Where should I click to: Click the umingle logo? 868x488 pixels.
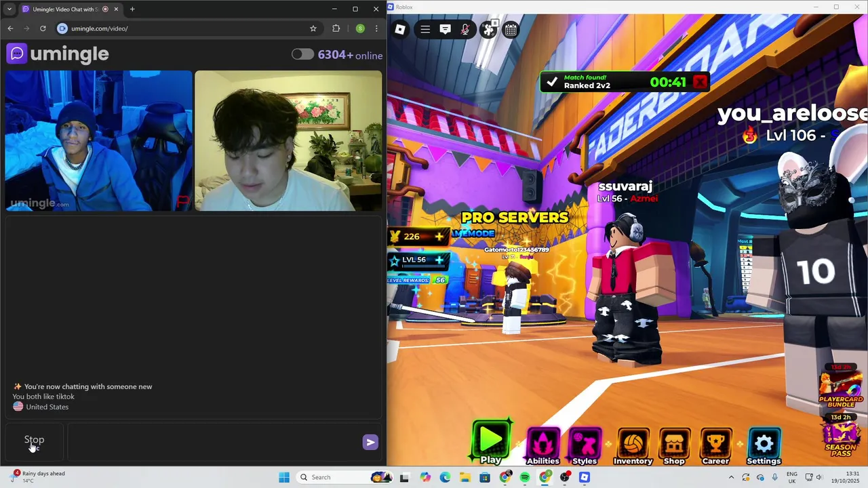pyautogui.click(x=58, y=54)
